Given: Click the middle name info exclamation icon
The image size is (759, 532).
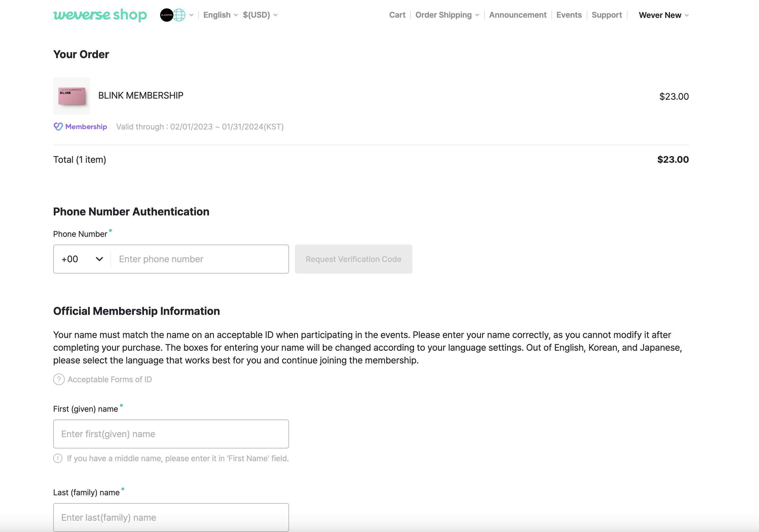Looking at the screenshot, I should pos(58,458).
